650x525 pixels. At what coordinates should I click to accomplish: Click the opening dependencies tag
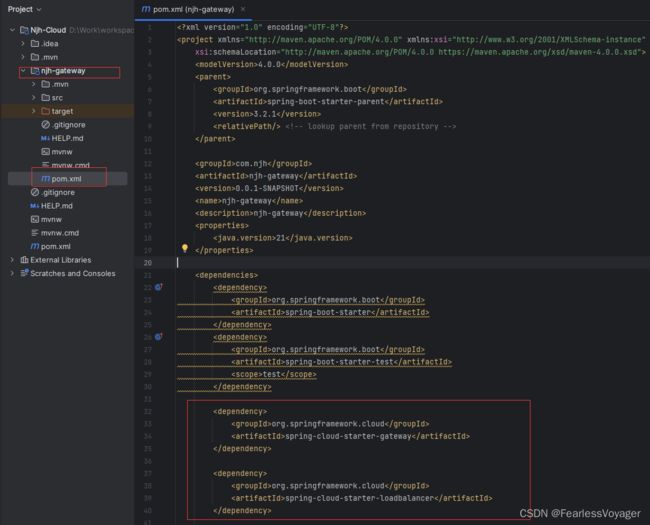pyautogui.click(x=226, y=275)
